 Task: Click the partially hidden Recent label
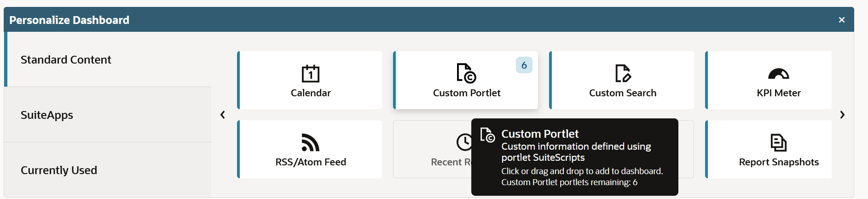pyautogui.click(x=451, y=162)
